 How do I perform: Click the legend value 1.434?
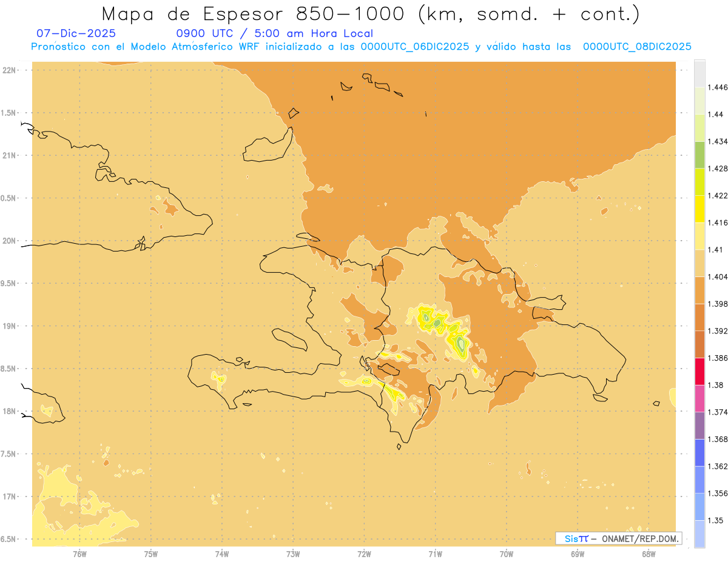pos(719,141)
